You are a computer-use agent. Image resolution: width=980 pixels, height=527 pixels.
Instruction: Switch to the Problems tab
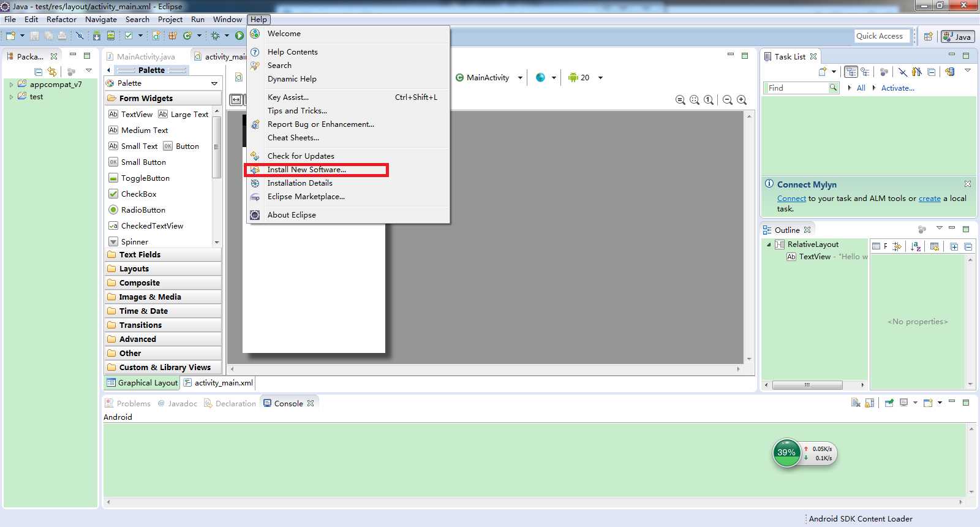click(x=127, y=403)
